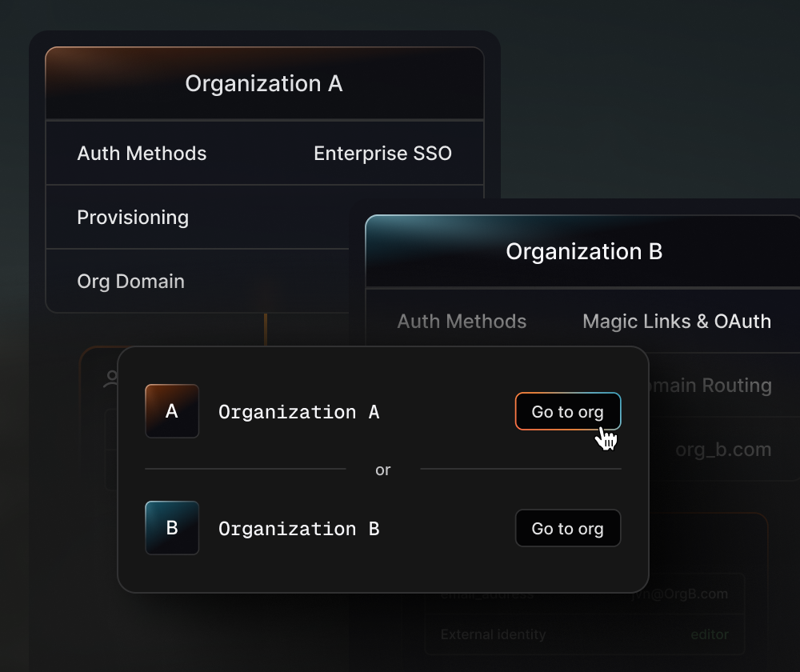The width and height of the screenshot is (800, 672).
Task: Click Go to org for Organization A
Action: point(568,411)
